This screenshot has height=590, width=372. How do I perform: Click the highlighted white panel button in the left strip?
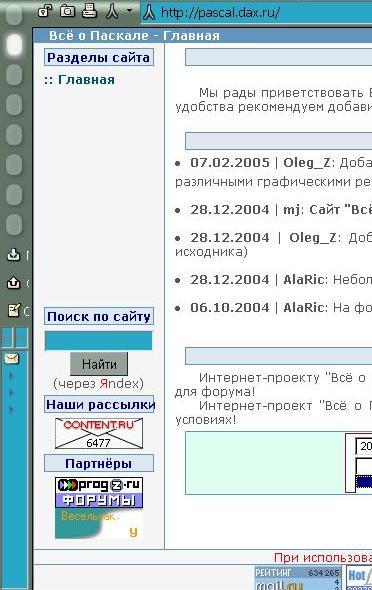point(14,45)
